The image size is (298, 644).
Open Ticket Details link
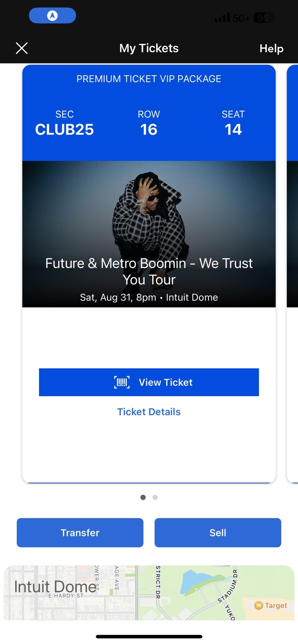click(149, 412)
